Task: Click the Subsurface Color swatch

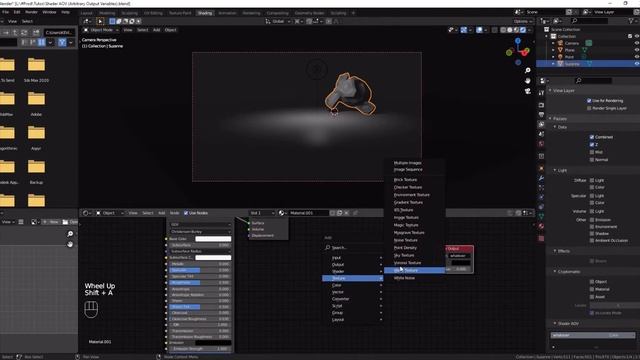Action: [x=213, y=258]
